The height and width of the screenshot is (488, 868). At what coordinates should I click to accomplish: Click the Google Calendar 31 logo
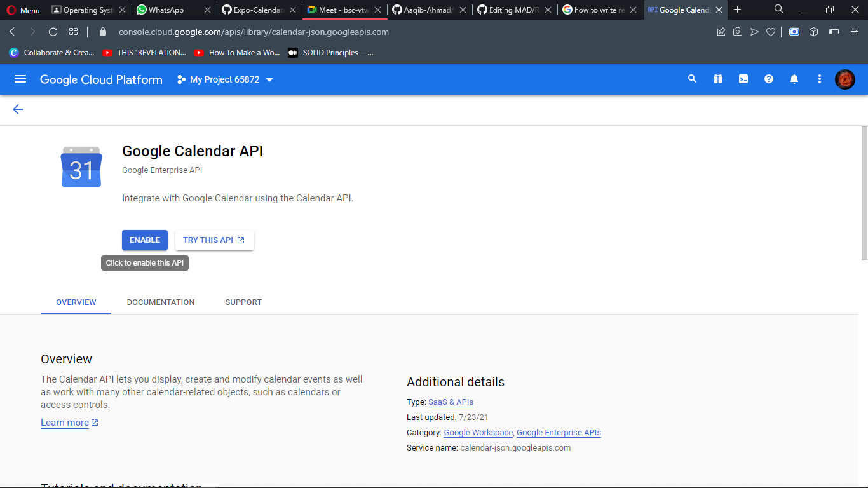tap(81, 167)
